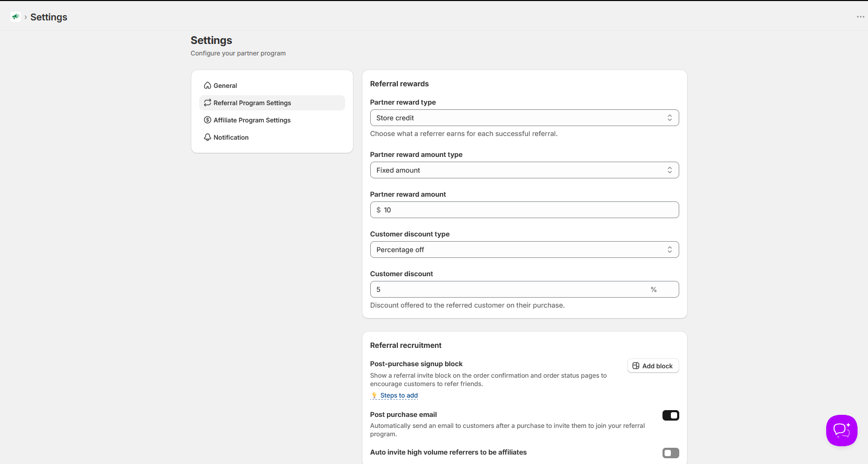Open the purple chat assistant widget
This screenshot has height=464, width=868.
[841, 431]
